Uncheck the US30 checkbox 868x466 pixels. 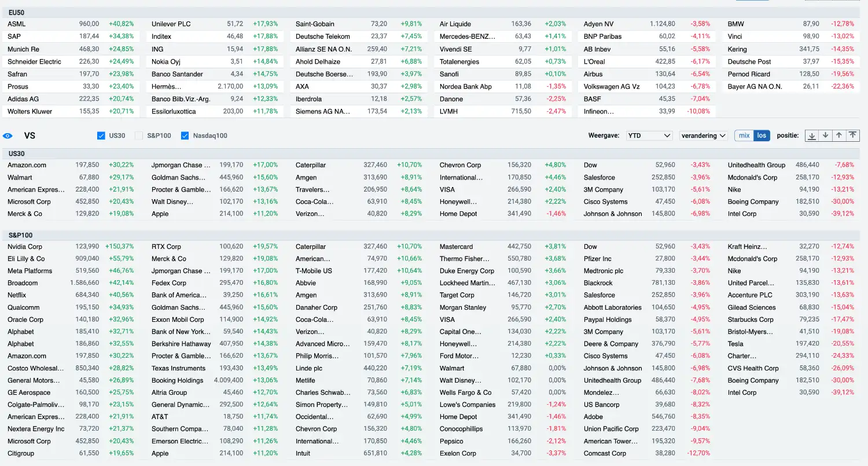click(x=101, y=135)
